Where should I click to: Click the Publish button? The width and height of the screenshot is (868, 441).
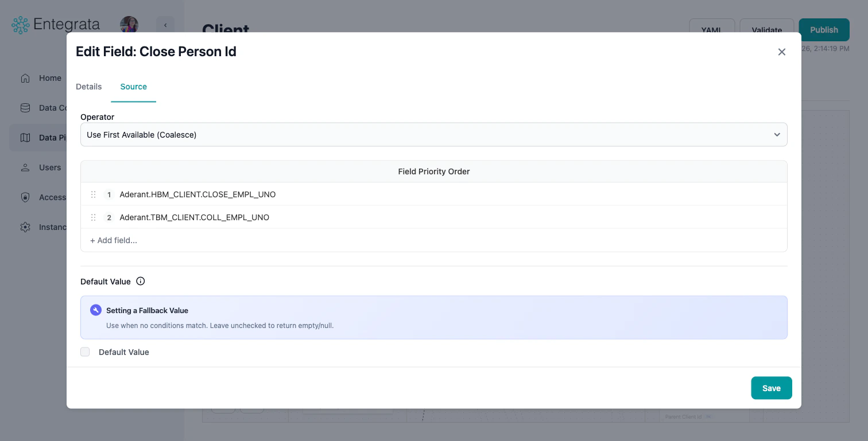pyautogui.click(x=824, y=29)
